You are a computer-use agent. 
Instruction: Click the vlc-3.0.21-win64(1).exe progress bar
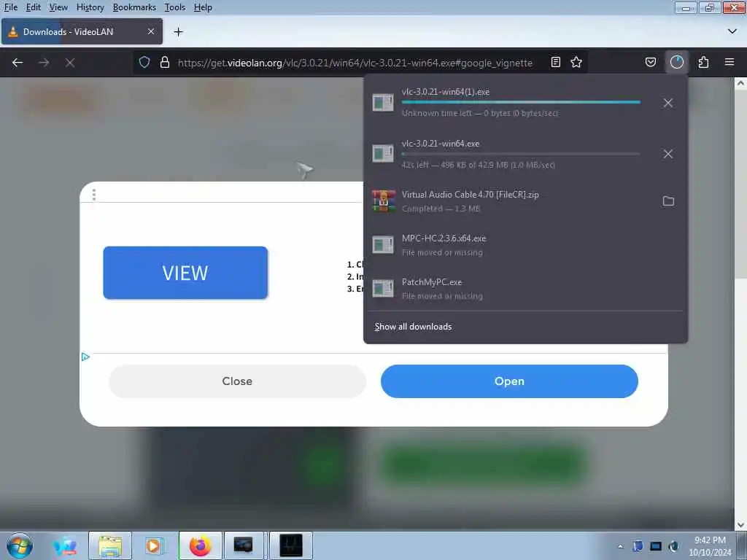tap(521, 102)
